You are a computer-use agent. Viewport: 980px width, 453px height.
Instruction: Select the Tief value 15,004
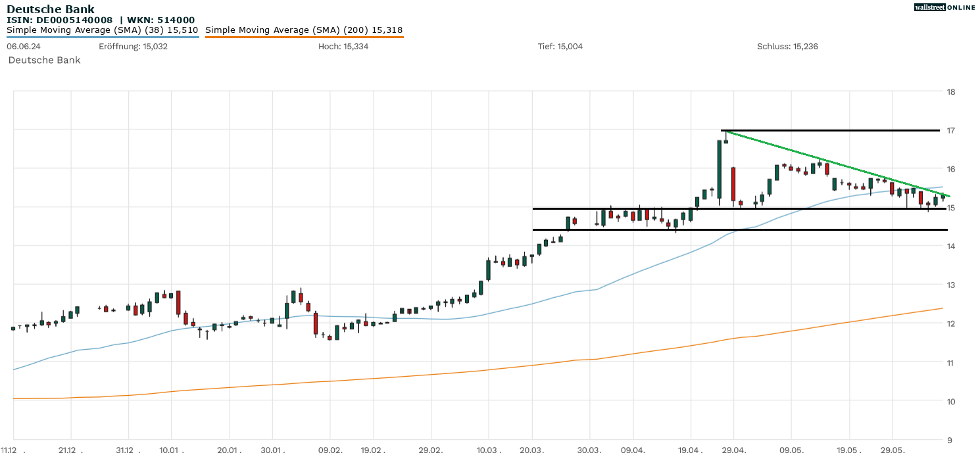click(x=560, y=47)
